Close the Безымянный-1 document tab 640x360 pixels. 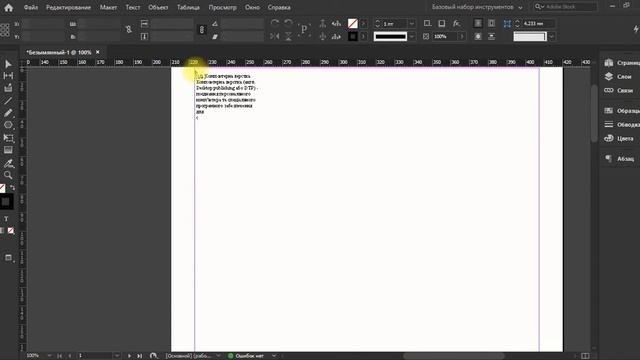[x=98, y=52]
